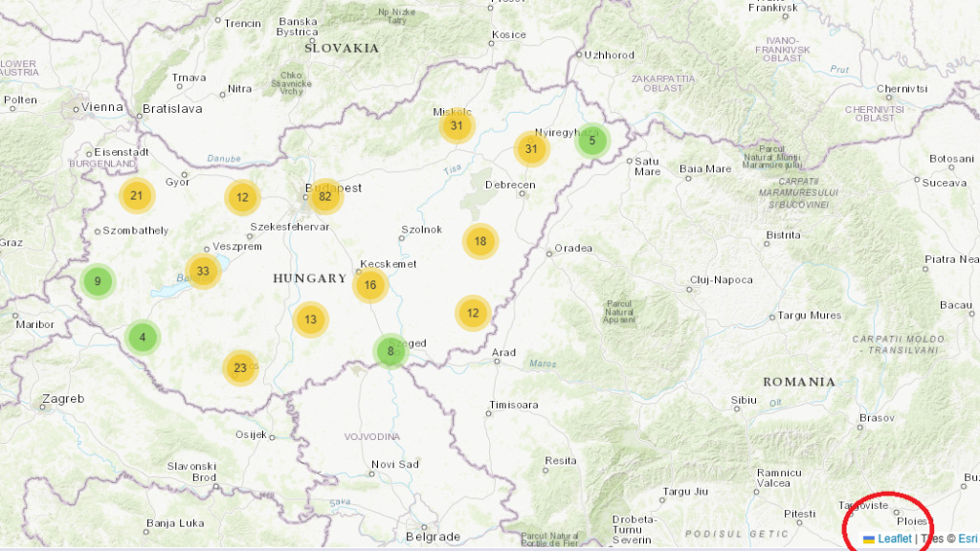Expand the 31 cluster left of Nyiregyhaza
This screenshot has height=551, width=980.
(x=531, y=148)
